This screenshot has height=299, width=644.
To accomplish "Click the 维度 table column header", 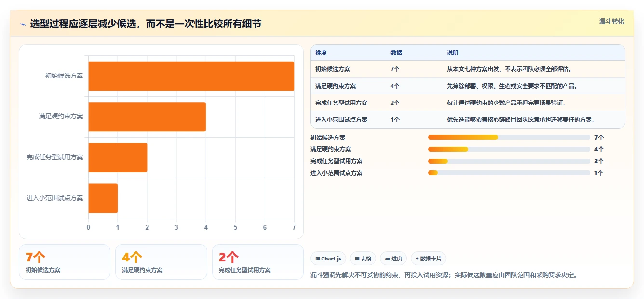I will pos(321,53).
